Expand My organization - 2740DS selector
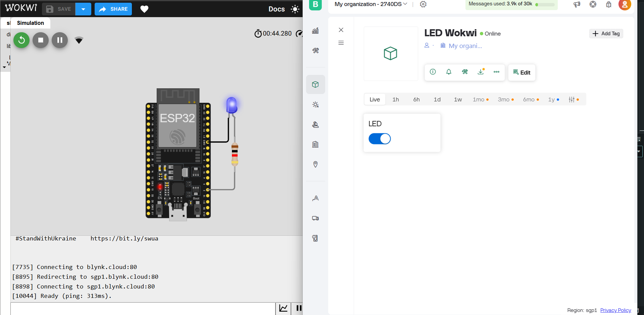The height and width of the screenshot is (315, 644). pos(371,4)
